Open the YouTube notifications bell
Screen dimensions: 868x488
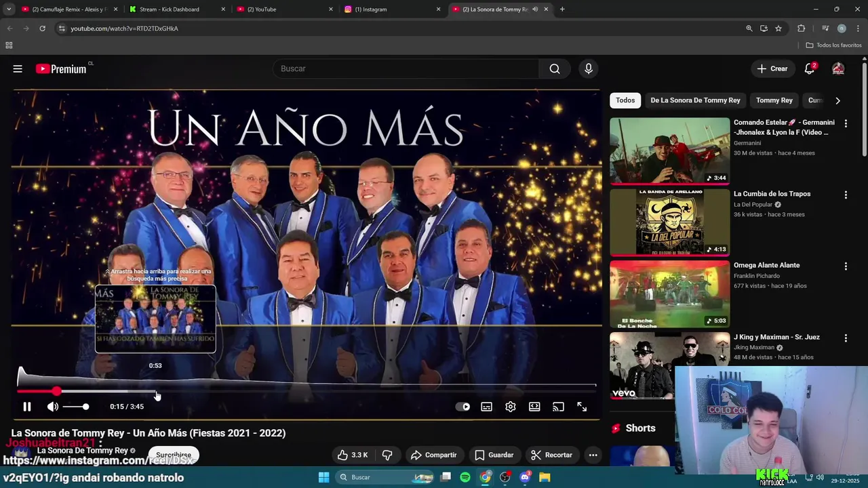click(x=809, y=68)
